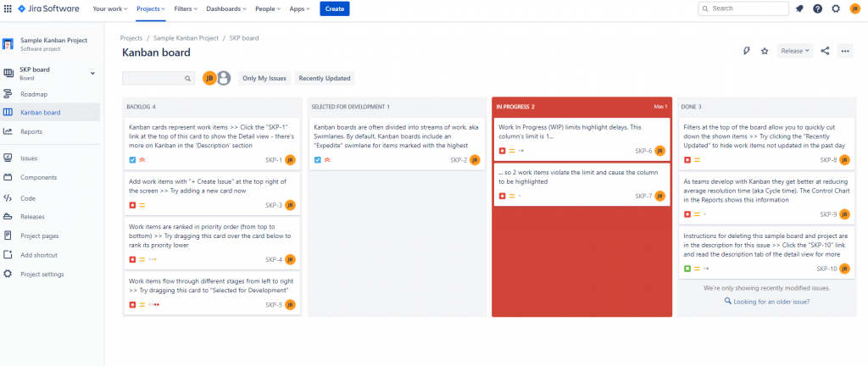Toggle the Only My Issues filter

click(x=264, y=79)
